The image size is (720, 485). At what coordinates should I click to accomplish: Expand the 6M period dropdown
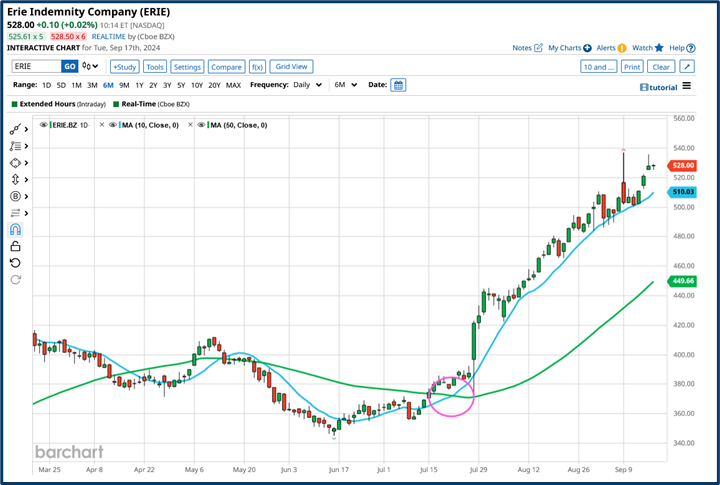(344, 85)
